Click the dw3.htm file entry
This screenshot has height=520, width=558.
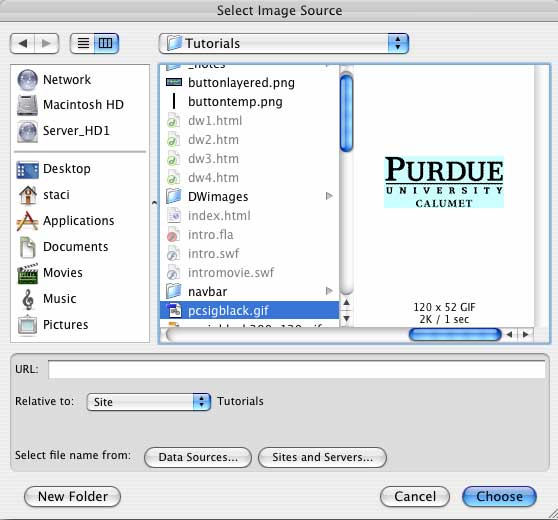(249, 159)
